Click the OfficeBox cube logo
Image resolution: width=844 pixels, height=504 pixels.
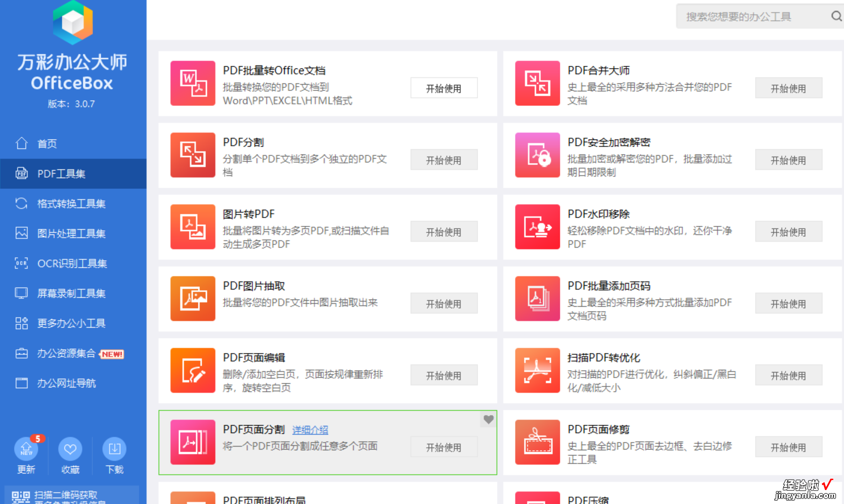click(73, 22)
